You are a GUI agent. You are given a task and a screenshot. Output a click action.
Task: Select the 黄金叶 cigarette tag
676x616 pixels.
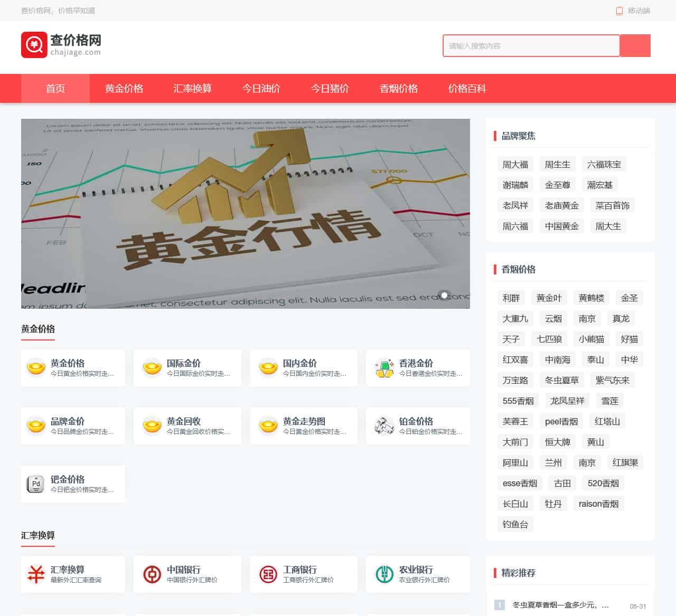click(x=549, y=298)
